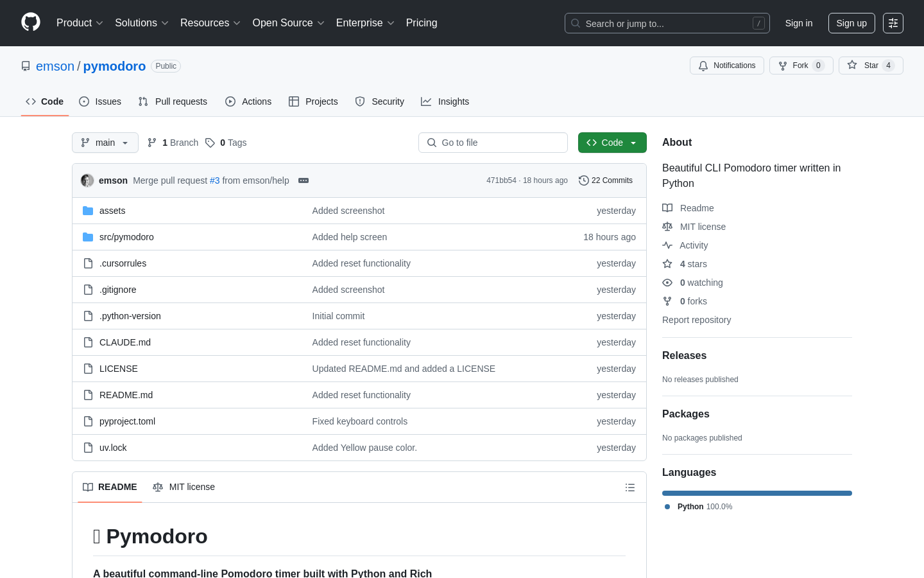Viewport: 924px width, 578px height.
Task: Click the file icon beside .cursorrules
Action: [88, 263]
